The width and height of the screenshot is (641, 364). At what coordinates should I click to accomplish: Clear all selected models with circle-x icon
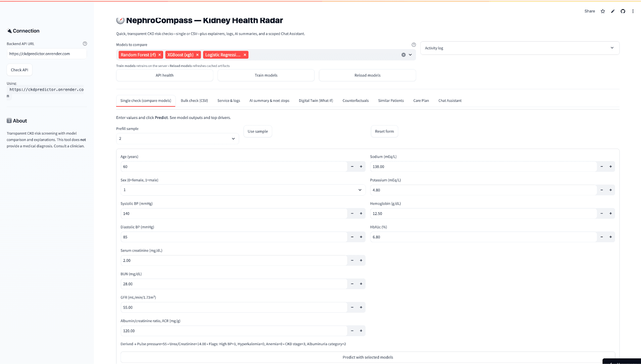click(x=403, y=55)
